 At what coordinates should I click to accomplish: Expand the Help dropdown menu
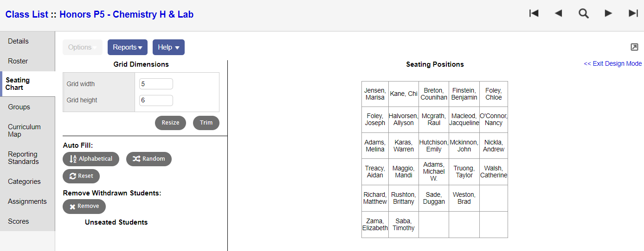click(x=168, y=47)
